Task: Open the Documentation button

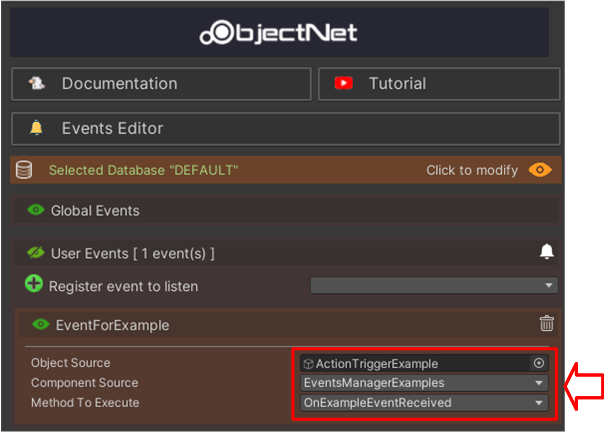Action: (158, 84)
